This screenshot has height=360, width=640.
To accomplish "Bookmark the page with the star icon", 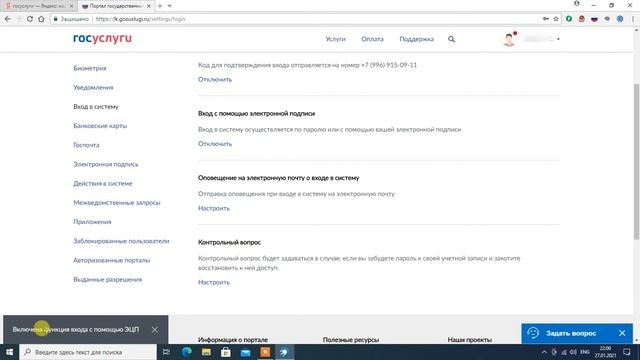I will pyautogui.click(x=556, y=19).
